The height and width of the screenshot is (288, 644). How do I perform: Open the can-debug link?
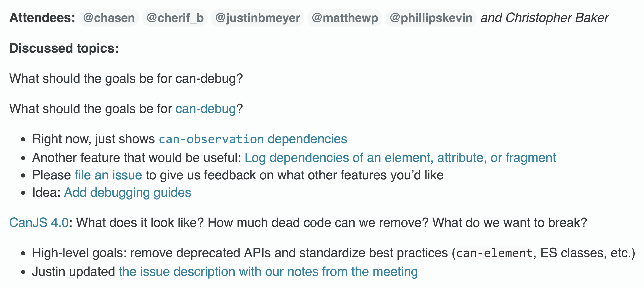click(206, 109)
